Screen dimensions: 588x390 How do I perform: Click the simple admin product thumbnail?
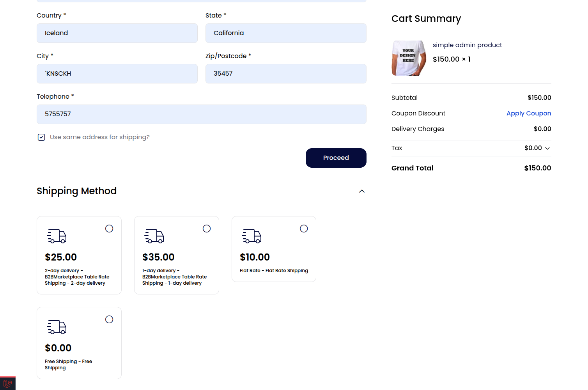tap(409, 58)
